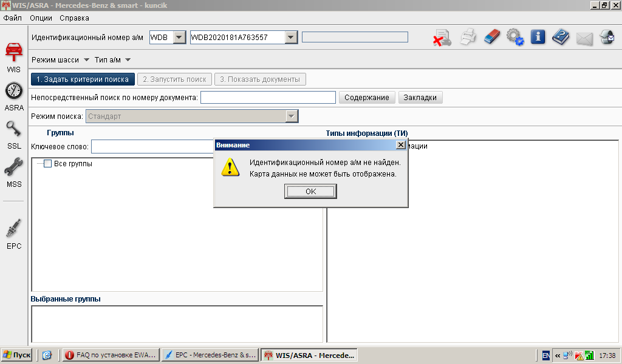Click OK in the Внимание dialog
The image size is (622, 364).
(310, 191)
